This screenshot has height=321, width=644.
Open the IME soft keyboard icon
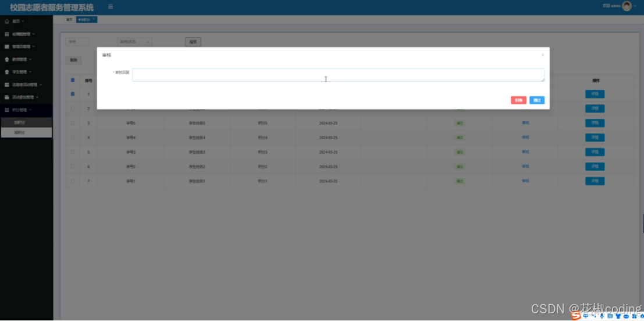tap(610, 316)
